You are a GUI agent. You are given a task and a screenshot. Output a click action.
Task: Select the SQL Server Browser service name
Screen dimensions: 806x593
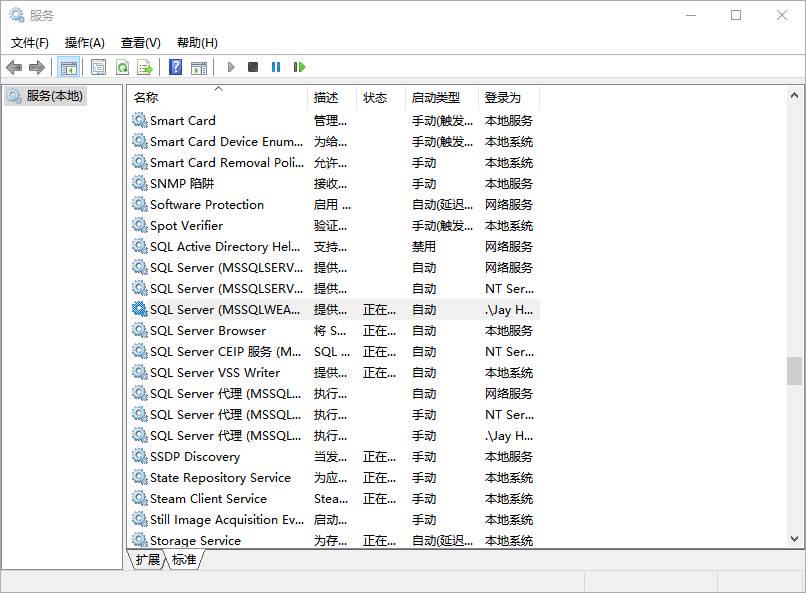point(208,331)
